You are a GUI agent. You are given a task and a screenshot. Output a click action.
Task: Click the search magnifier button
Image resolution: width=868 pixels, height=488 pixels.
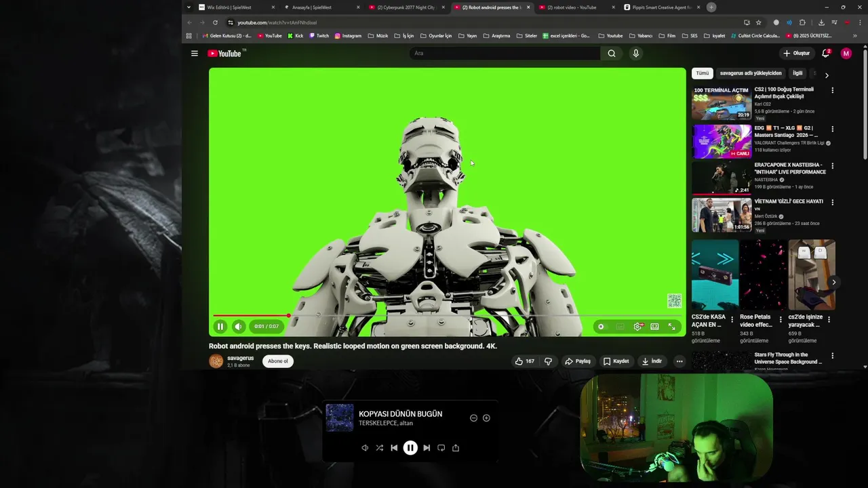pyautogui.click(x=612, y=54)
